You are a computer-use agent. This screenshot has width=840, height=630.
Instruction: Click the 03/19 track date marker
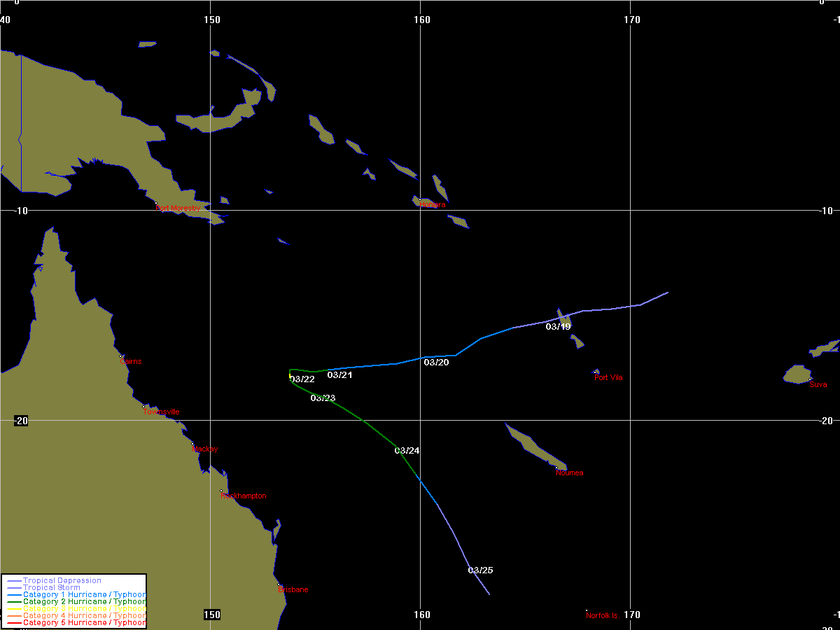[x=558, y=327]
